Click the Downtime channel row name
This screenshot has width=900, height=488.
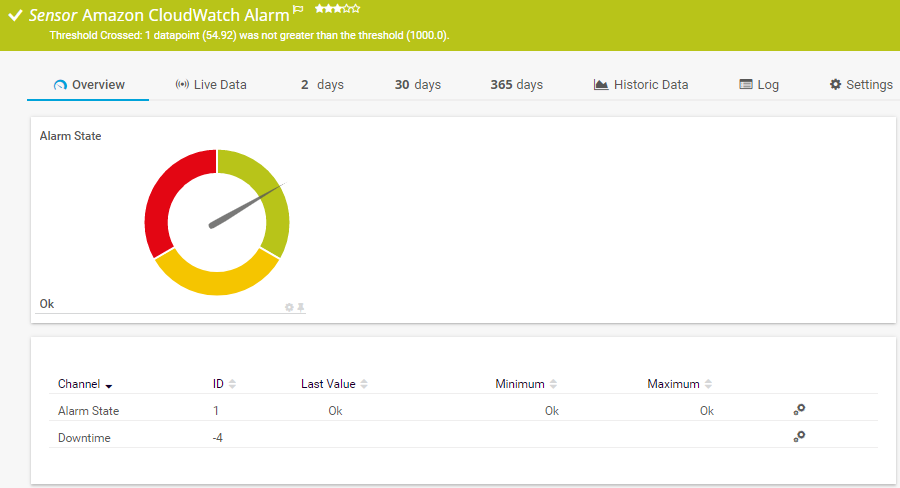[x=84, y=438]
